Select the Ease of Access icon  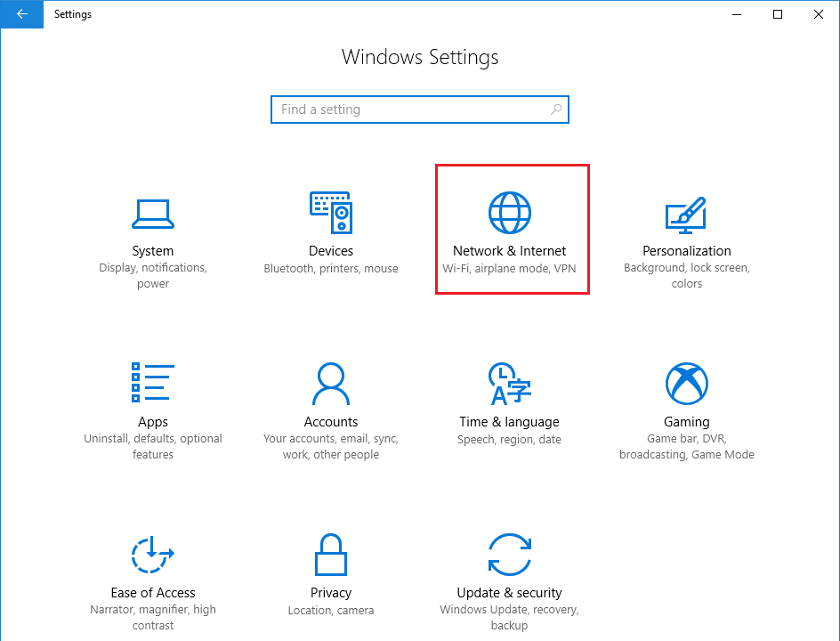[153, 555]
